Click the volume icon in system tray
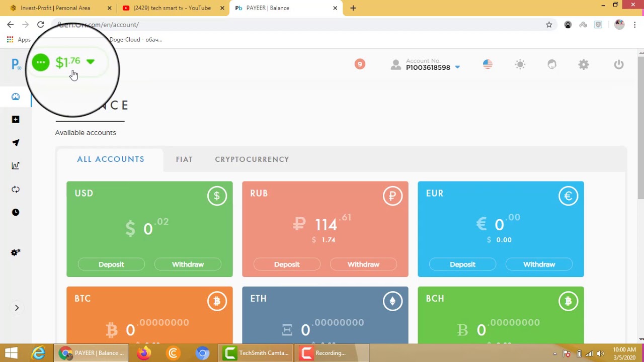The image size is (644, 362). point(600,353)
